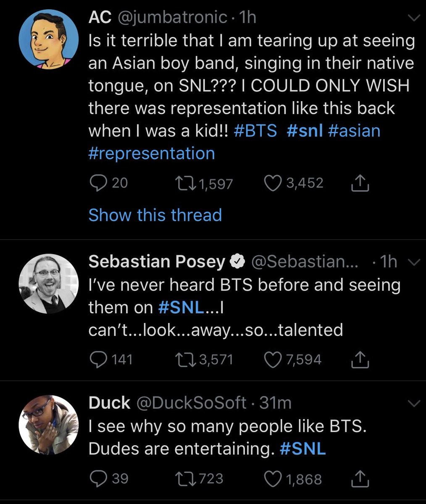Open the chevron menu on AC's tweet
Image resolution: width=426 pixels, height=504 pixels.
(x=414, y=17)
